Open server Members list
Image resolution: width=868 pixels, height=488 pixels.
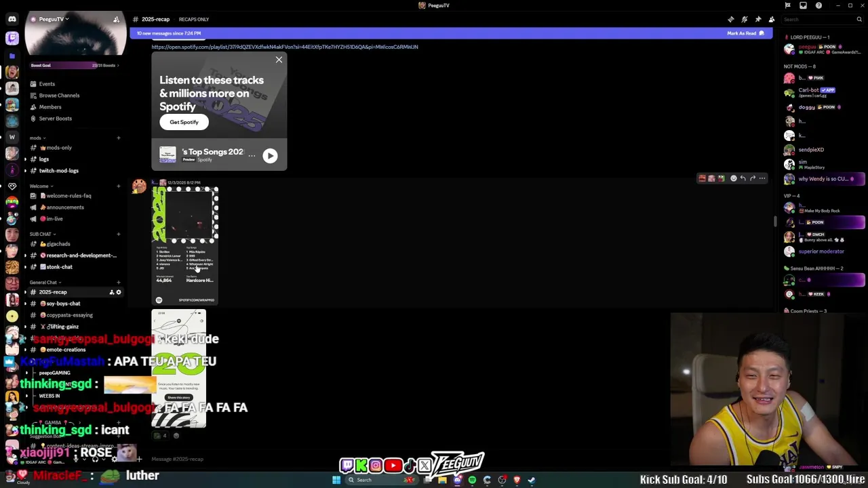click(50, 107)
